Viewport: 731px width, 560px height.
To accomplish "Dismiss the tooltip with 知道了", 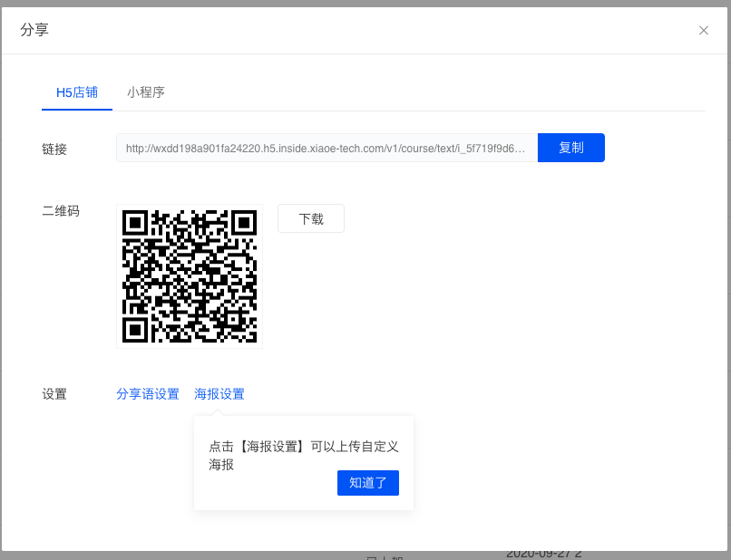I will [368, 483].
